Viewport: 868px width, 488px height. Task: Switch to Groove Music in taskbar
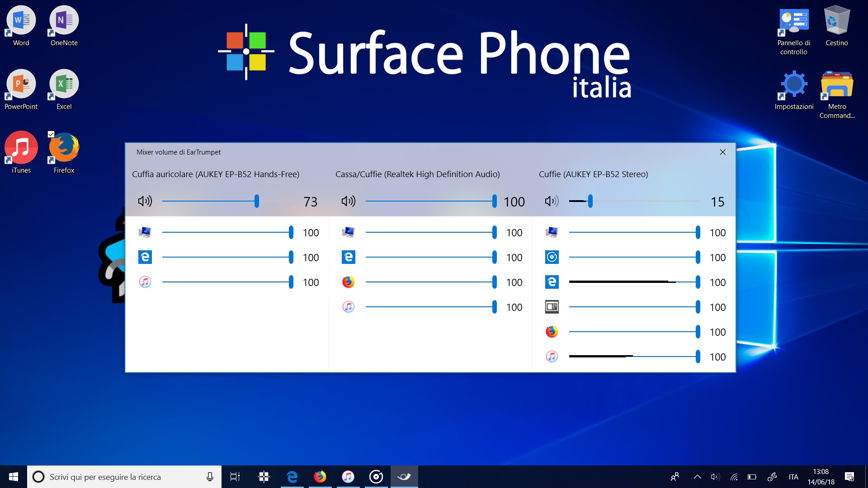[376, 477]
